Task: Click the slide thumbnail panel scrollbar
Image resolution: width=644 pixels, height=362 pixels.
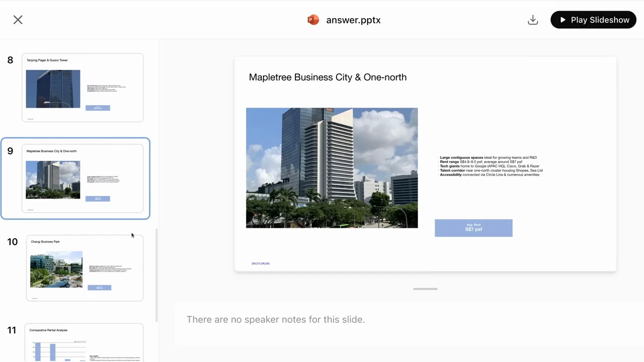Action: [156, 275]
